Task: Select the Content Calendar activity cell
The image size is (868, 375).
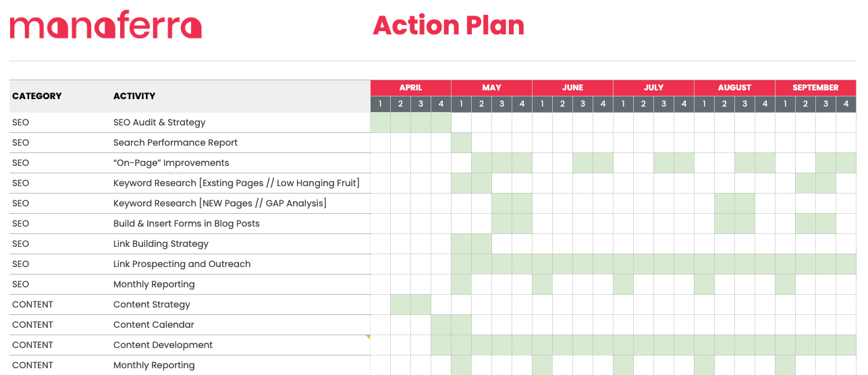Action: click(x=154, y=324)
